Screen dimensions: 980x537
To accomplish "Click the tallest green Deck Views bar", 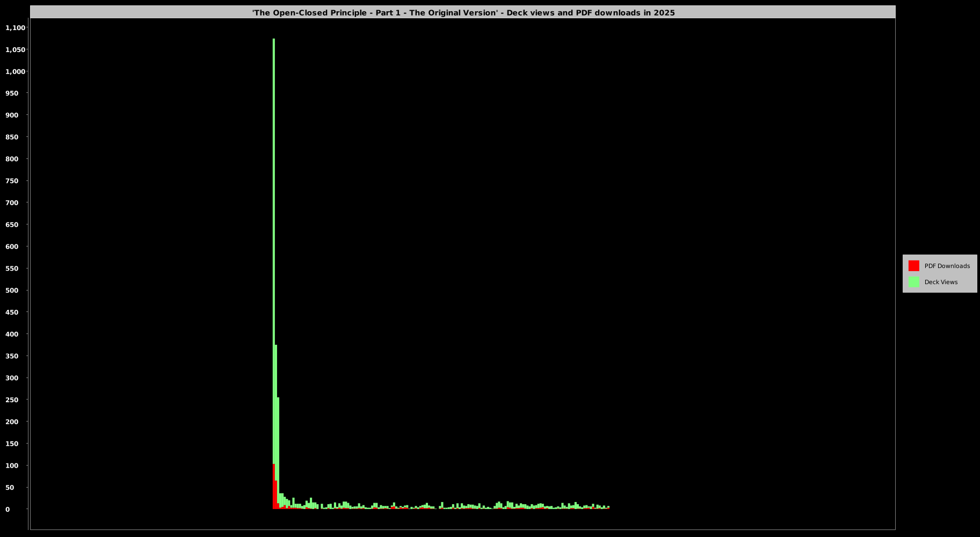I will pos(274,242).
